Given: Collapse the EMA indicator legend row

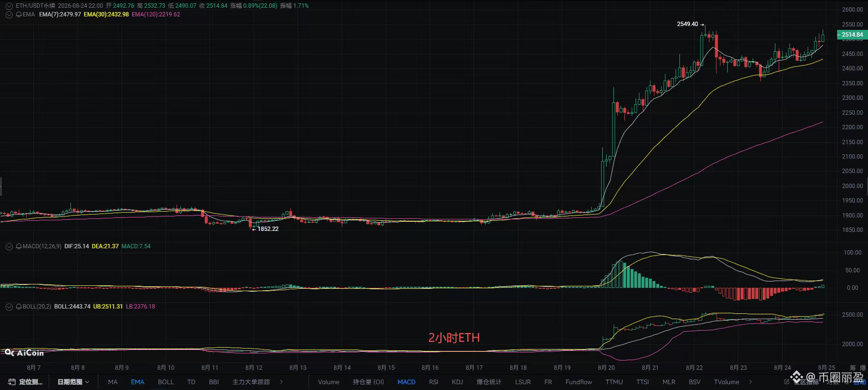Looking at the screenshot, I should click(x=9, y=14).
